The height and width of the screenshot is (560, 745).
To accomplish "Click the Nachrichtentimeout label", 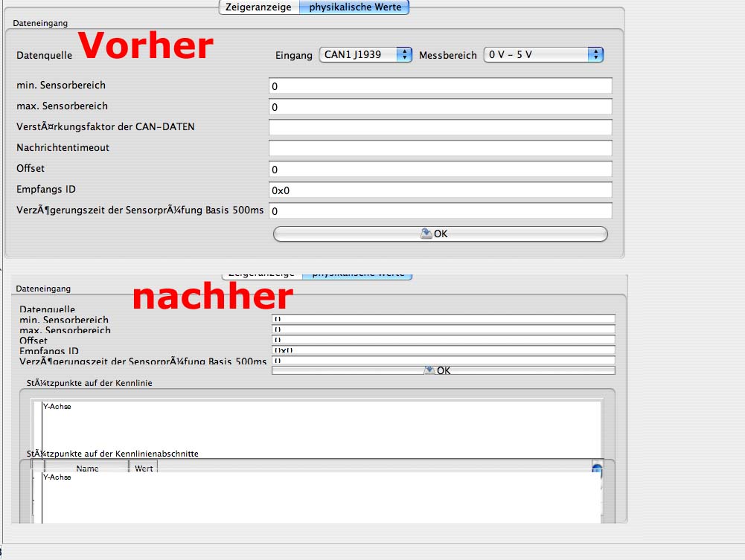I will coord(63,147).
